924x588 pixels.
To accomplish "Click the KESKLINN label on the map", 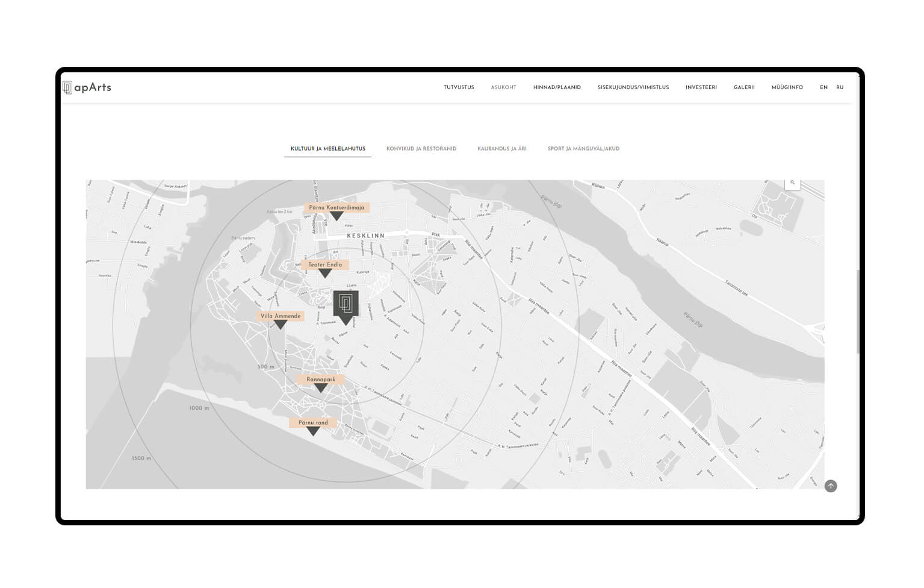I will 366,236.
